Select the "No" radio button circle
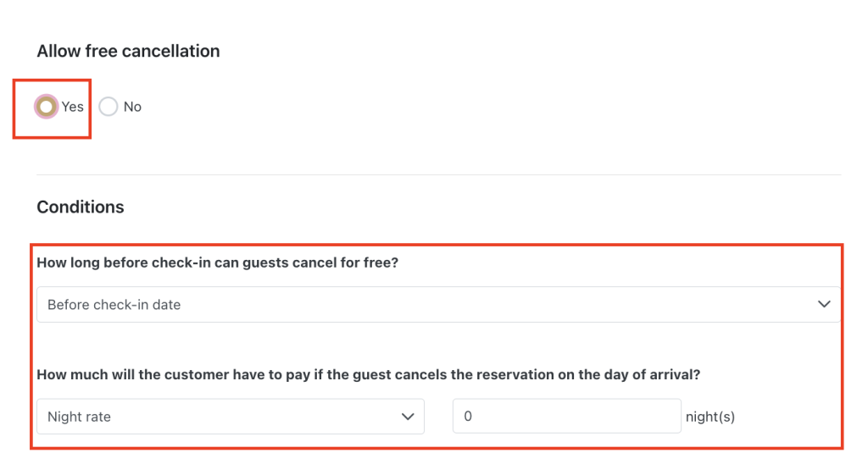868x453 pixels. (x=108, y=107)
